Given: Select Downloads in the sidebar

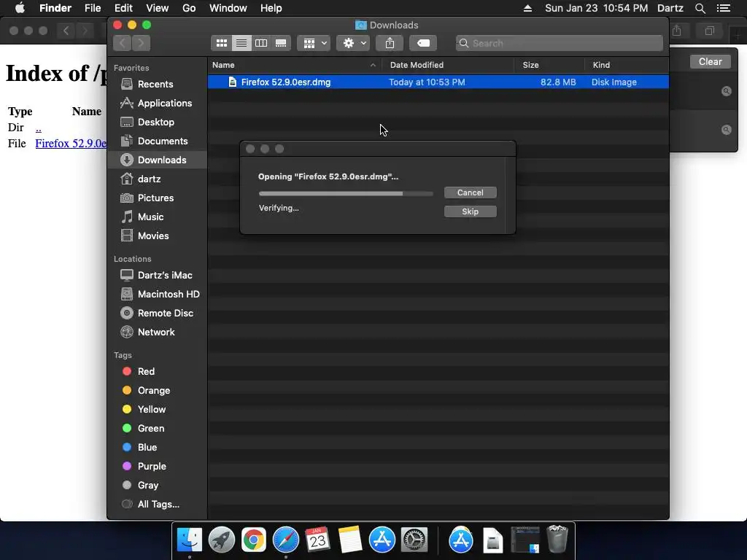Looking at the screenshot, I should (x=158, y=160).
